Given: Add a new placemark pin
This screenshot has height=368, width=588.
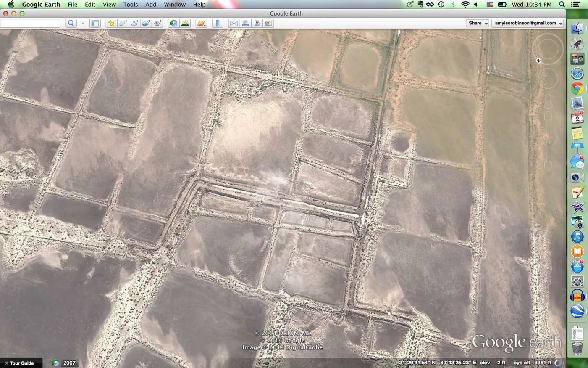Looking at the screenshot, I should coord(111,24).
